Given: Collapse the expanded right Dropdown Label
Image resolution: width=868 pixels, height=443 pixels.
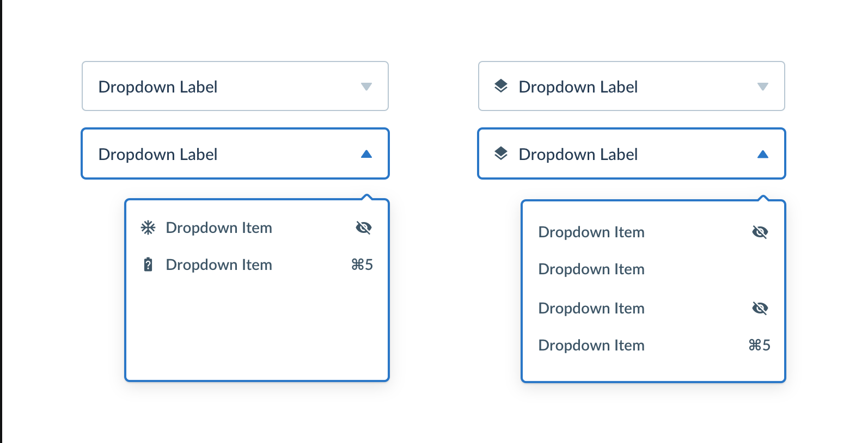Looking at the screenshot, I should [631, 153].
